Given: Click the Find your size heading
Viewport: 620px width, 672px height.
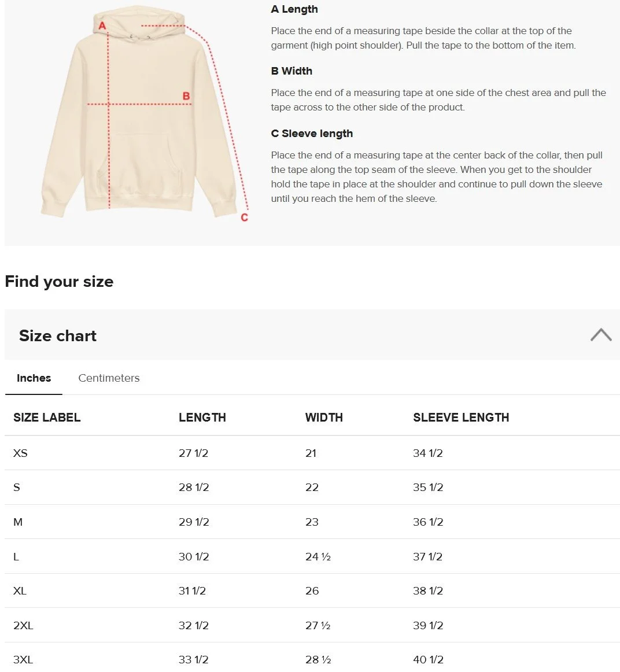Looking at the screenshot, I should [x=59, y=282].
